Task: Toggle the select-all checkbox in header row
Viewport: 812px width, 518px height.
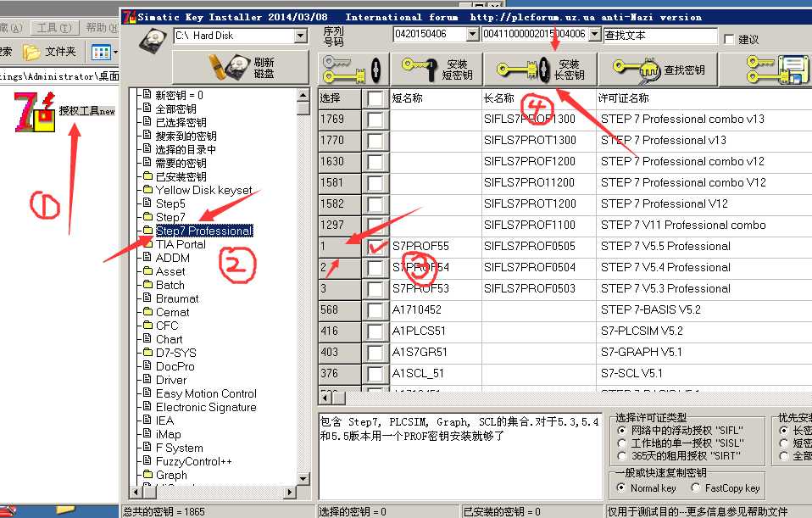Action: (375, 98)
